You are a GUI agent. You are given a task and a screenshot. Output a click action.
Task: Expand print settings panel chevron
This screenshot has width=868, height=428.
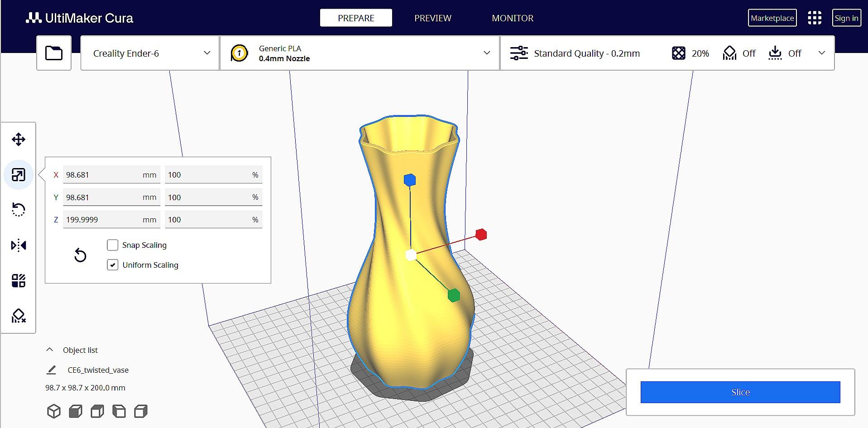pyautogui.click(x=822, y=53)
